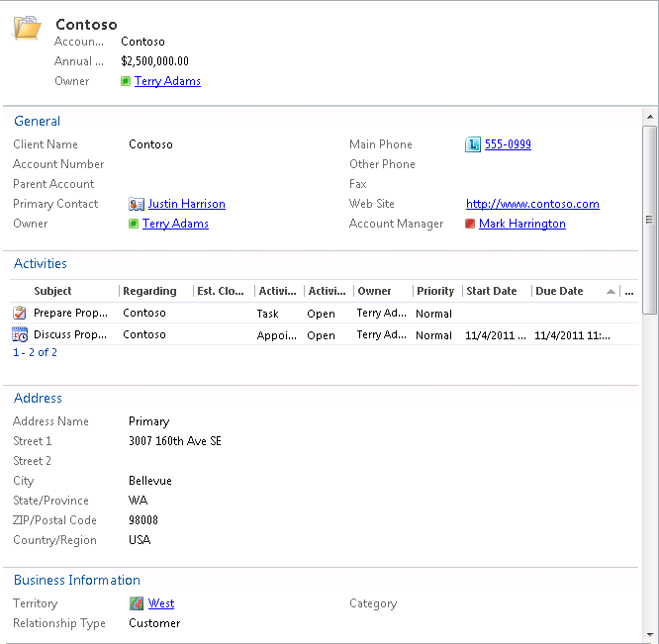Open the Mark Harrington account manager link
Image resolution: width=659 pixels, height=644 pixels.
point(521,224)
